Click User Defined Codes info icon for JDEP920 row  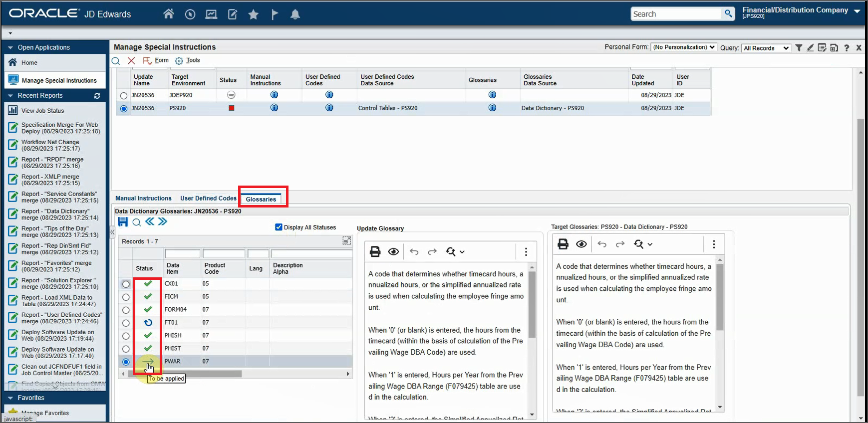[x=329, y=95]
